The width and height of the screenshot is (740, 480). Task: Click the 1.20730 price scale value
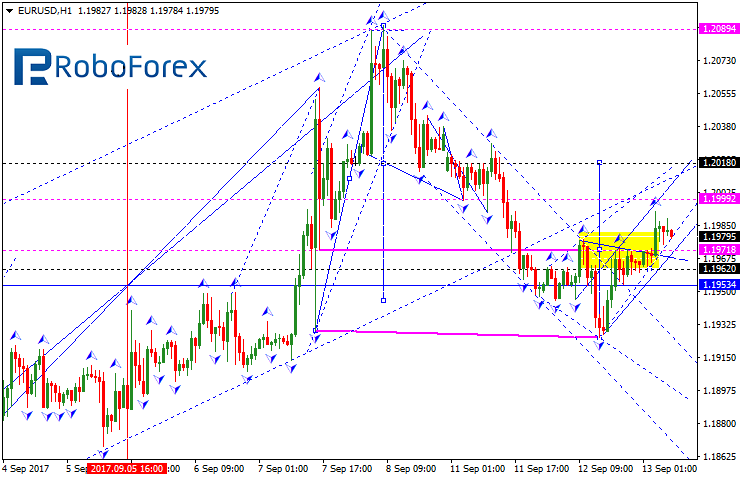[719, 60]
